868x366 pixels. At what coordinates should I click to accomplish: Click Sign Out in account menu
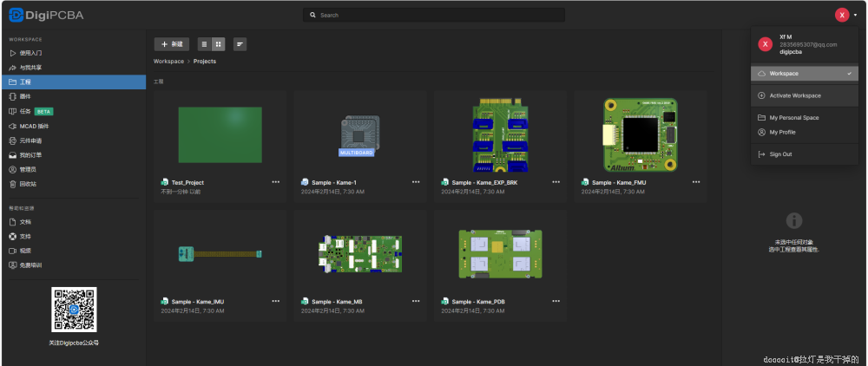tap(780, 154)
